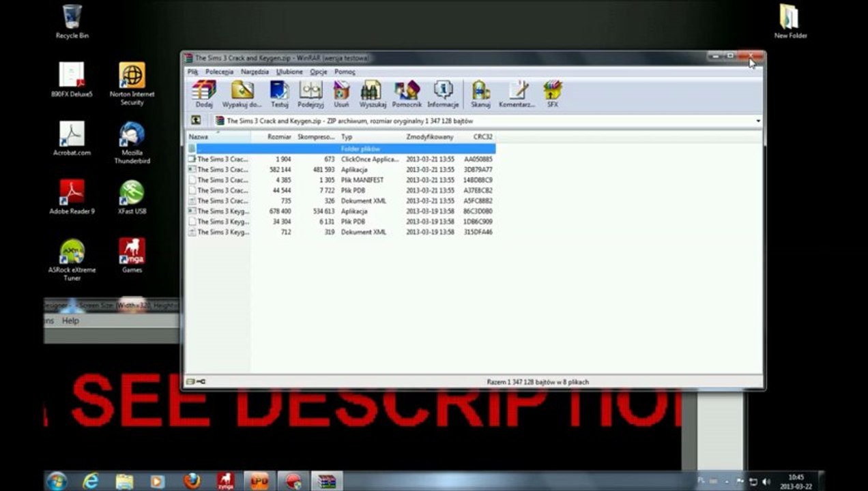Click the Usuń (delete) toolbar icon
The height and width of the screenshot is (491, 868).
pyautogui.click(x=341, y=94)
